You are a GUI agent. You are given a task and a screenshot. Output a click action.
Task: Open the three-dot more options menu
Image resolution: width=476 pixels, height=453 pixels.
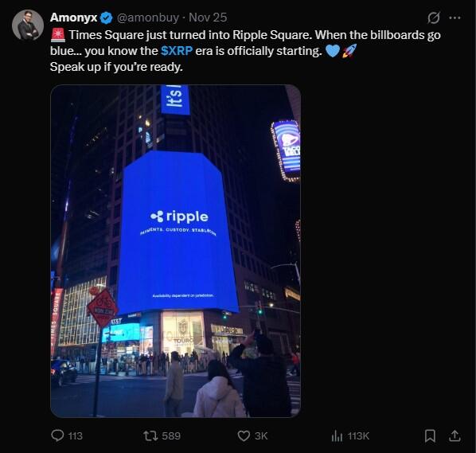[455, 18]
